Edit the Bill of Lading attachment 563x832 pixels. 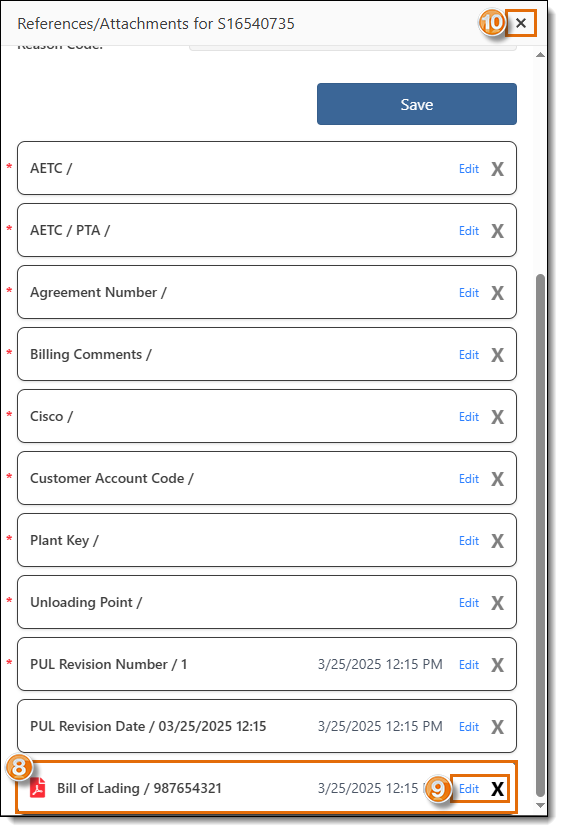tap(469, 789)
